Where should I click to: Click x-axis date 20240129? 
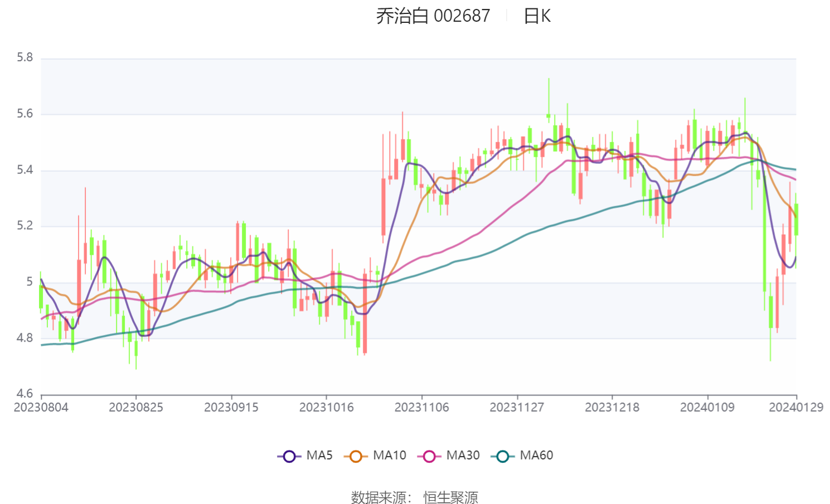[796, 408]
